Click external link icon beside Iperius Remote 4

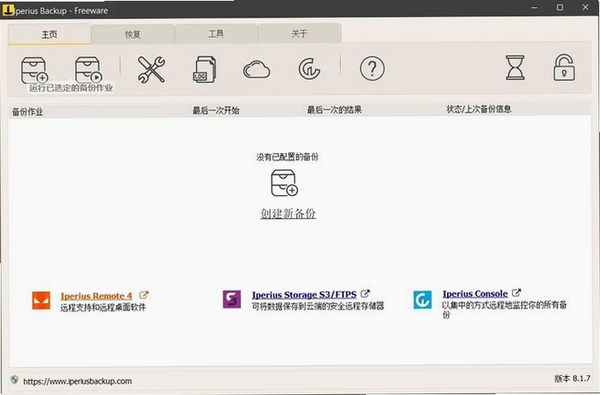pos(143,295)
